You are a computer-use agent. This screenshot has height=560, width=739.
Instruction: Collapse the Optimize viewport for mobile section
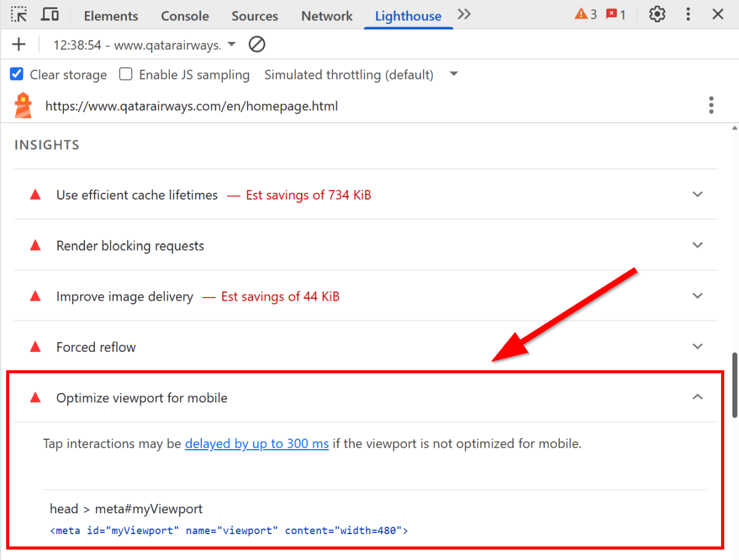pyautogui.click(x=698, y=397)
